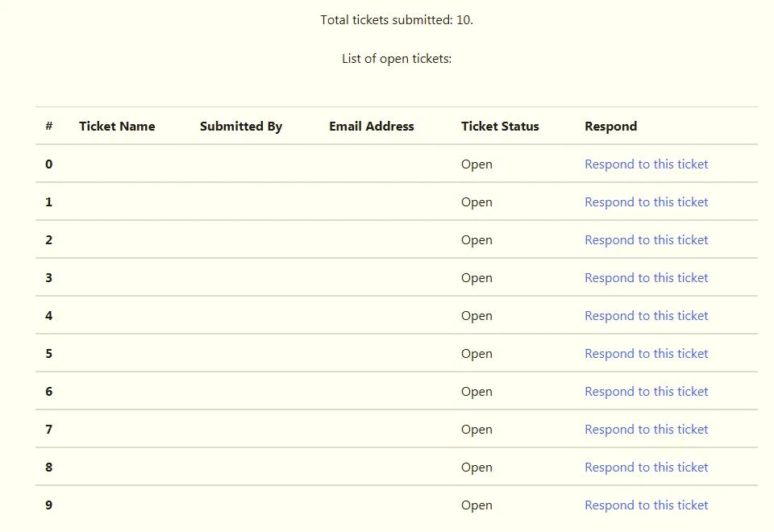Viewport: 774px width, 532px height.
Task: Click the Respond column header
Action: click(610, 127)
